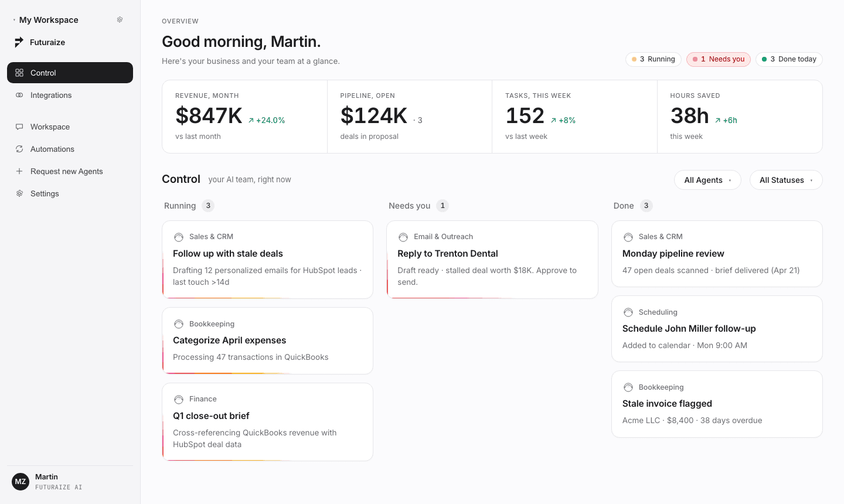The width and height of the screenshot is (844, 504).
Task: Open the Workspace menu item
Action: coord(70,127)
